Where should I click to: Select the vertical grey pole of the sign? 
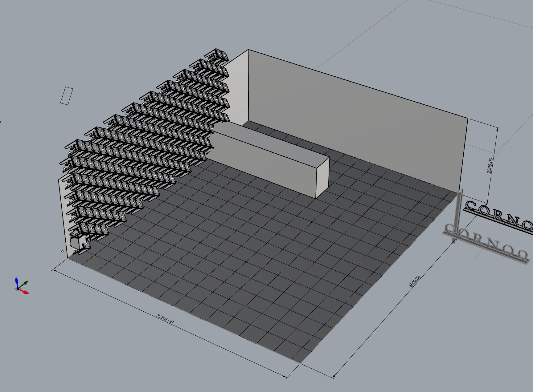(x=457, y=216)
